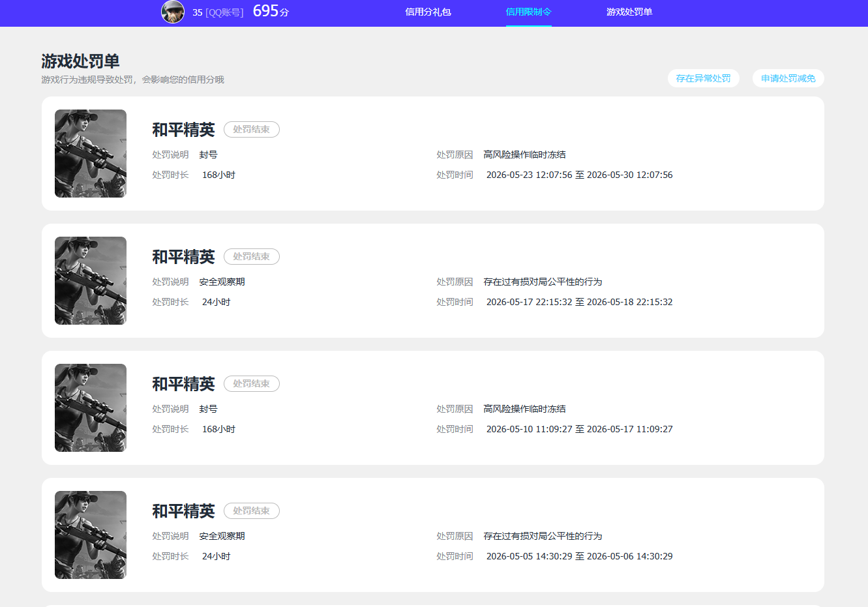This screenshot has height=607, width=868.
Task: Click the 和平精英 title on the 2026-05-10 card
Action: tap(183, 384)
